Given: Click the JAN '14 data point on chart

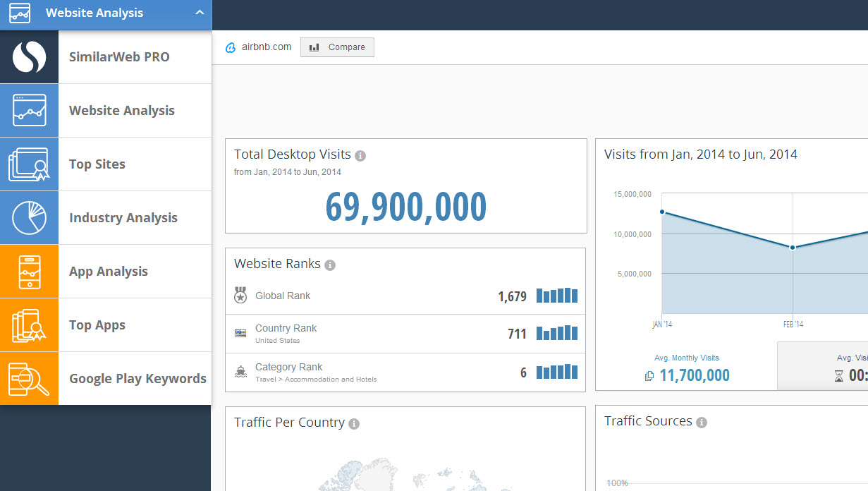Looking at the screenshot, I should coord(662,212).
